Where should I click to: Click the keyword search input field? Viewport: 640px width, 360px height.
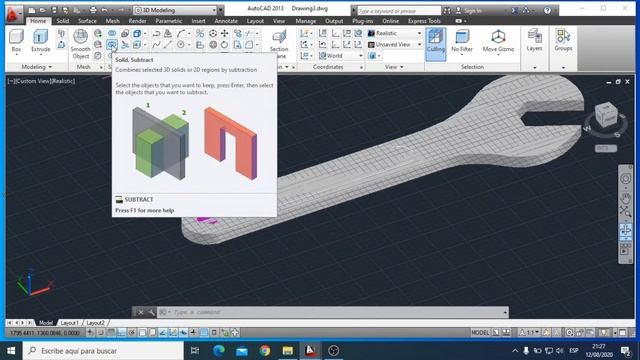pos(399,11)
